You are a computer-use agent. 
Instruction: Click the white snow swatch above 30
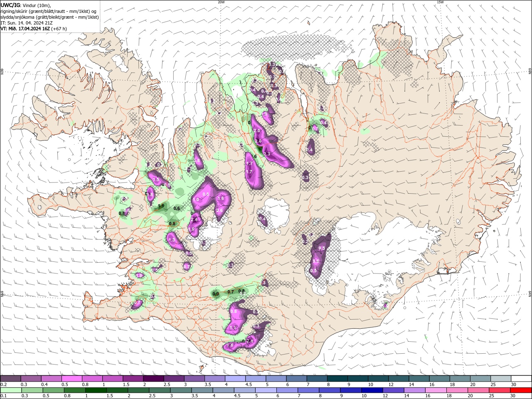[x=521, y=378]
